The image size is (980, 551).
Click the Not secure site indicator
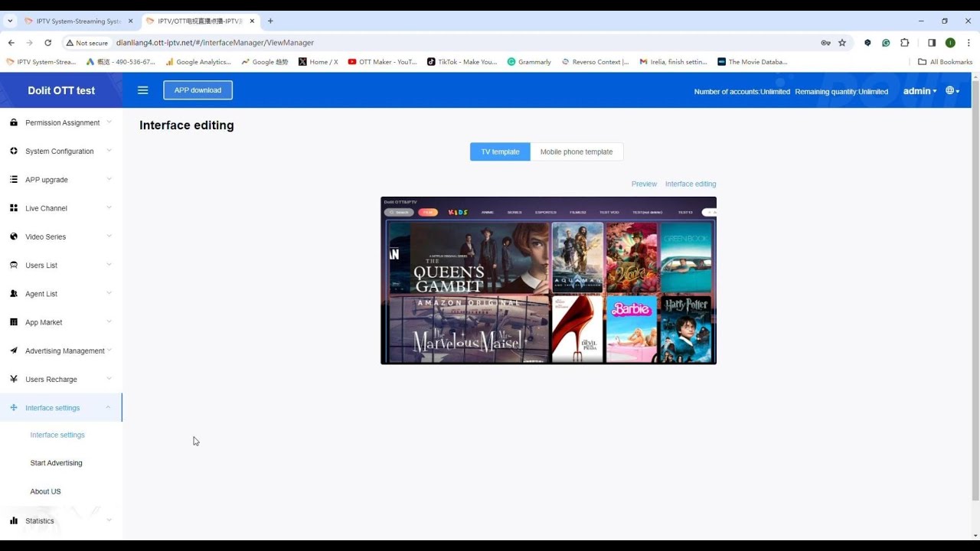coord(87,43)
